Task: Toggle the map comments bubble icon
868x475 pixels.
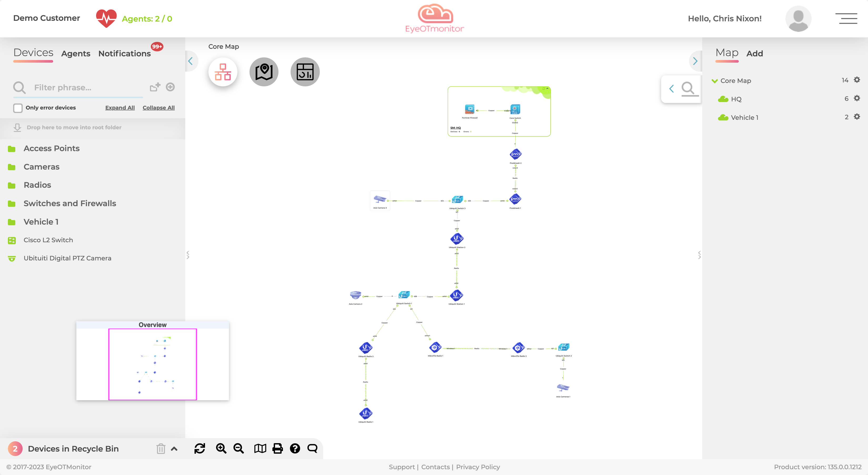Action: pyautogui.click(x=312, y=448)
